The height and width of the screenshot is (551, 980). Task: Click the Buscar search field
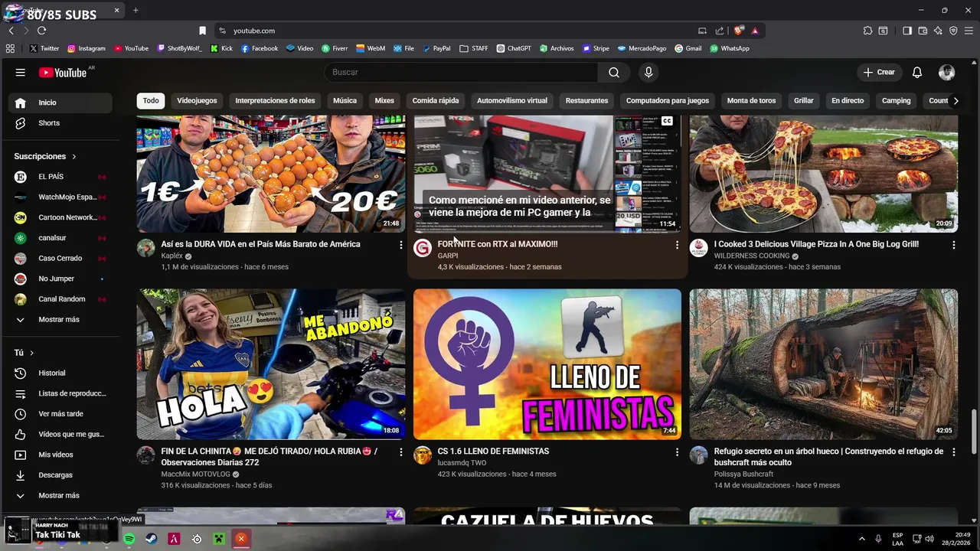pyautogui.click(x=461, y=72)
